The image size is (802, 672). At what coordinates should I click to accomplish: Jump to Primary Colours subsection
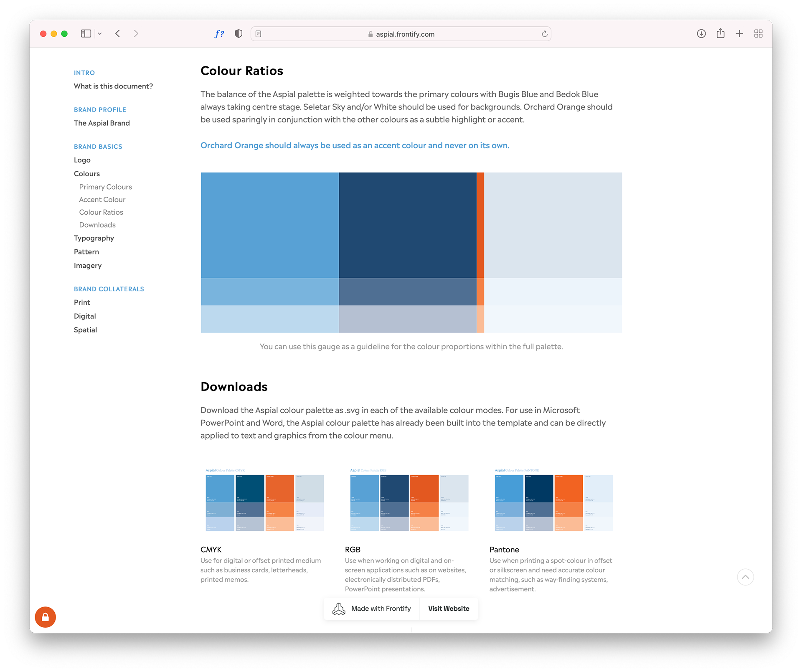106,187
